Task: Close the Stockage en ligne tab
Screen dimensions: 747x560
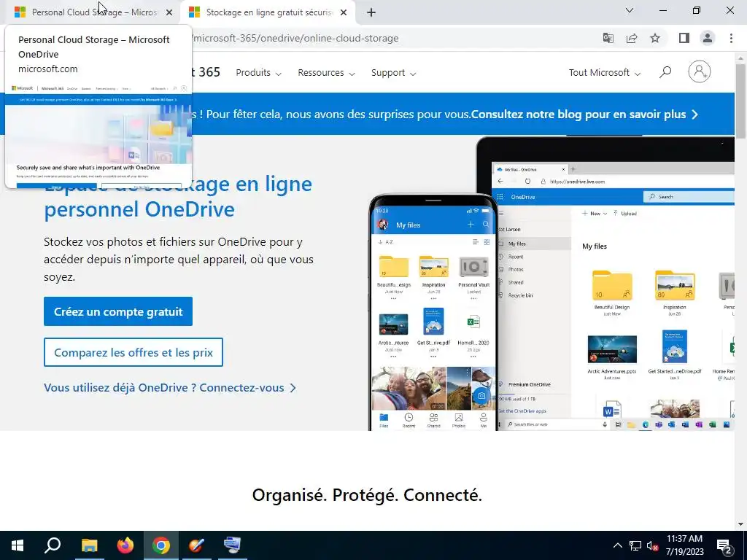Action: point(344,12)
